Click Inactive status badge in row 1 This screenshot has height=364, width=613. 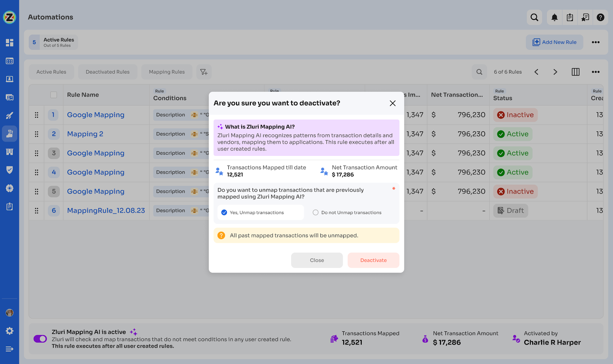coord(515,115)
